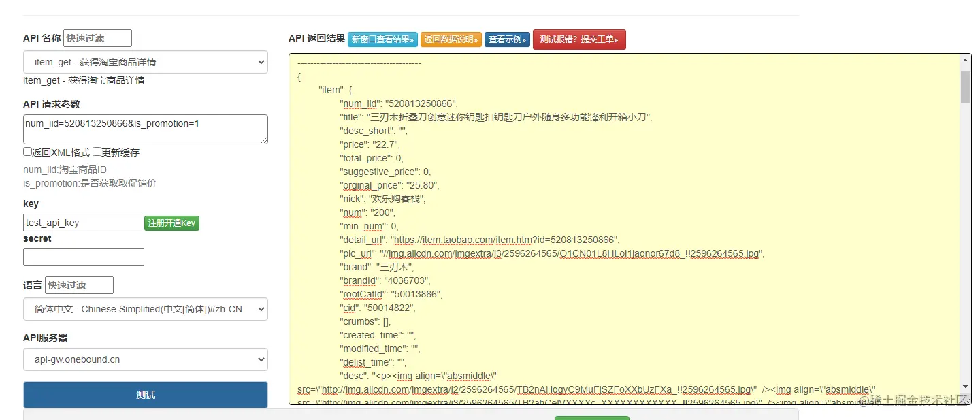
Task: Click the 查看示例 button
Action: pos(507,39)
